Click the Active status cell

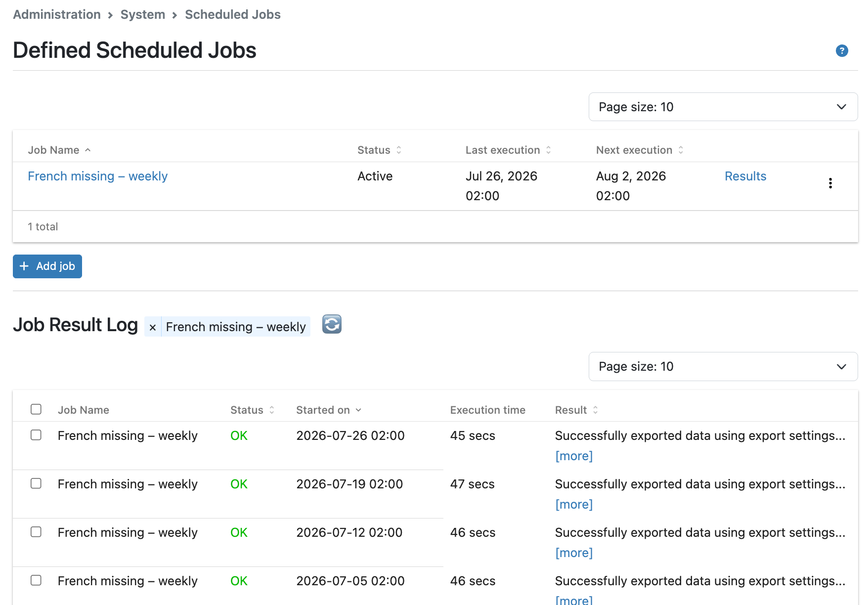coord(375,176)
